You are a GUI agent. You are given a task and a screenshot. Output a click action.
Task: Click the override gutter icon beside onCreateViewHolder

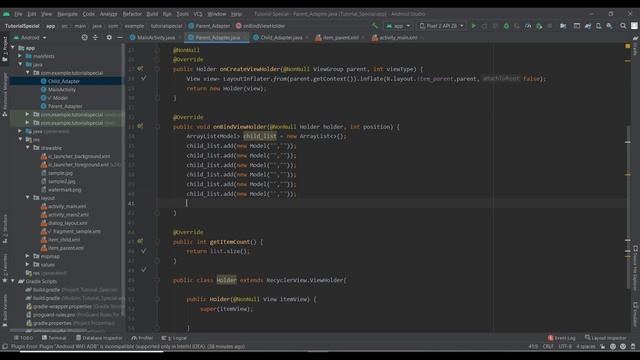point(140,69)
